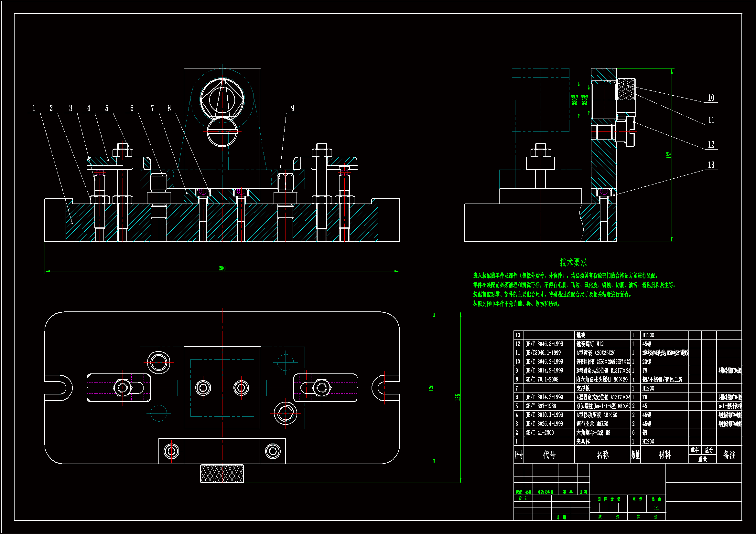Screen dimensions: 756x534
Task: Select the 技术要求 heading text
Action: tap(573, 263)
